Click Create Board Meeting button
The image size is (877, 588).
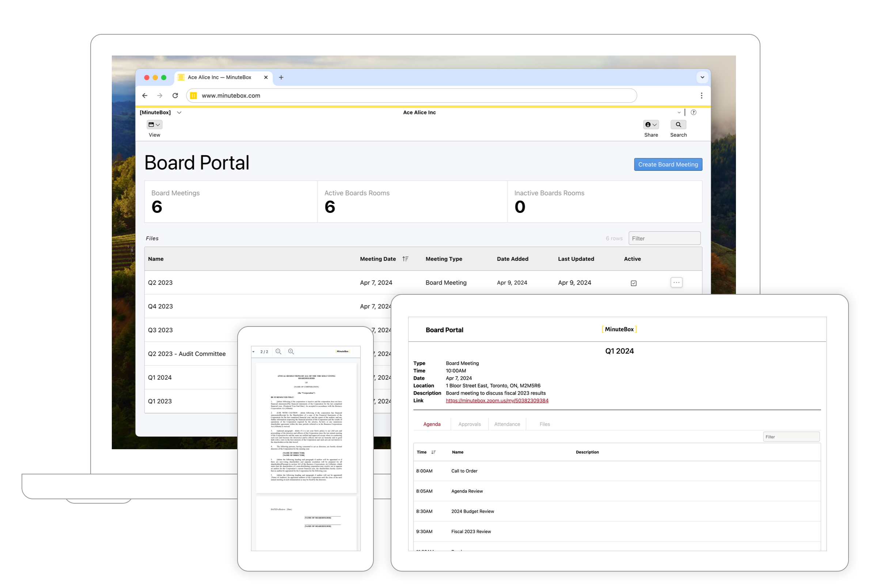(x=668, y=165)
